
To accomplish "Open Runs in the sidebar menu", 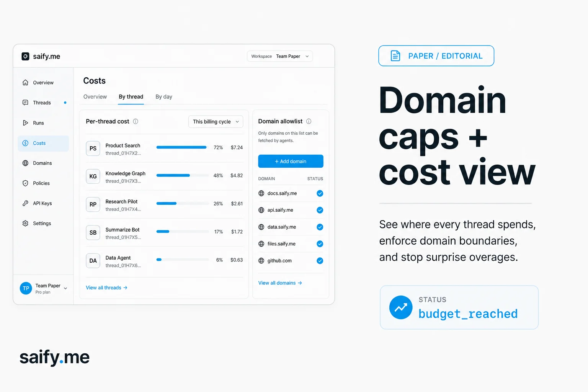I will coord(43,123).
